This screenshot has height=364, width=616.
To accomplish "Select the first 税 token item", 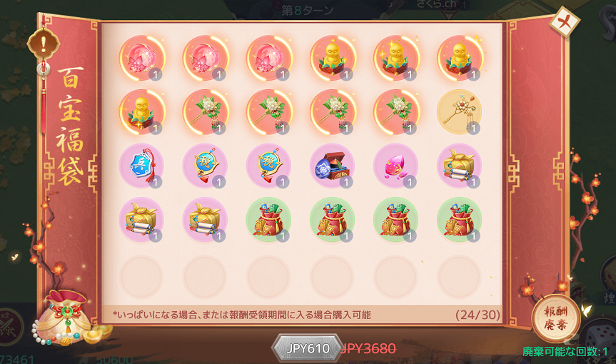I will [x=205, y=166].
